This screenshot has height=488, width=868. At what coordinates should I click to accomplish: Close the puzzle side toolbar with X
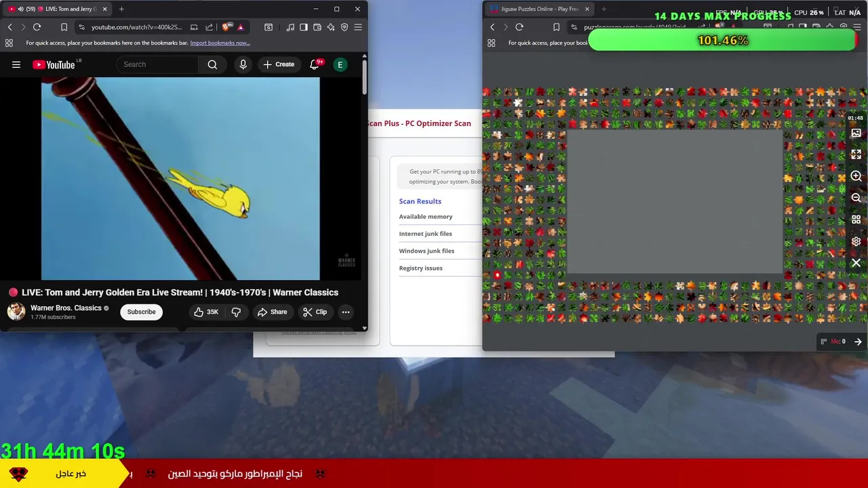pyautogui.click(x=856, y=263)
